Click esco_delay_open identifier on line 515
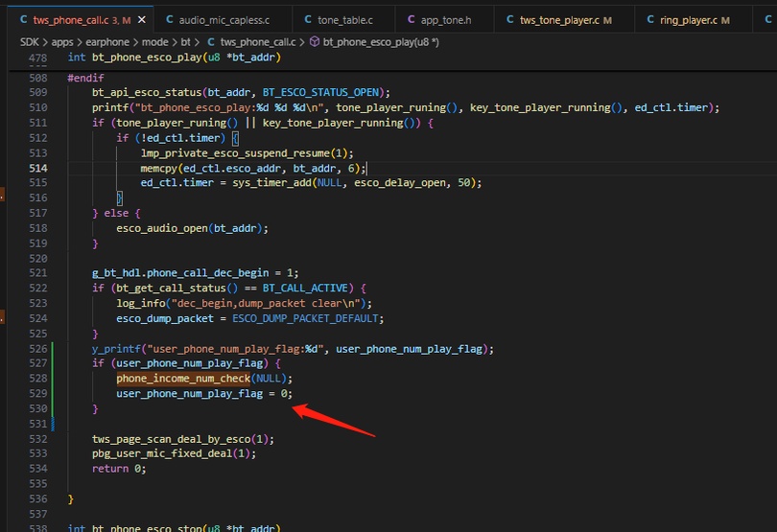Screen dimensions: 777x532 (399, 183)
